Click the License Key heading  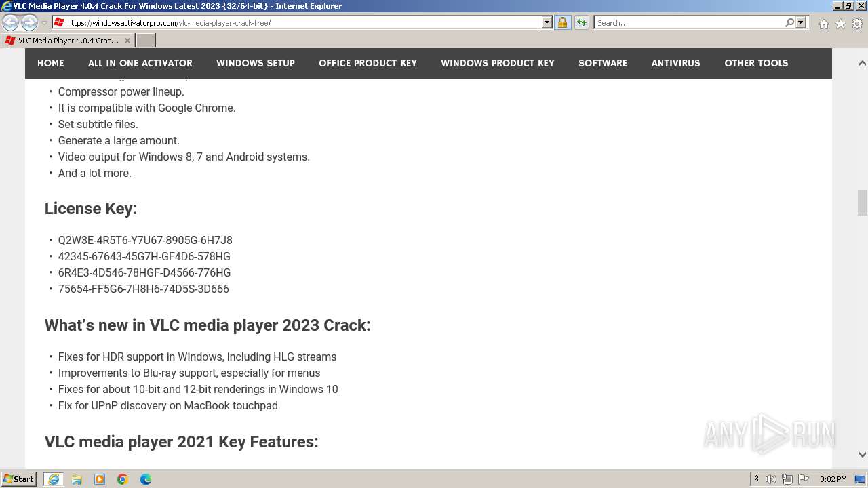[91, 209]
